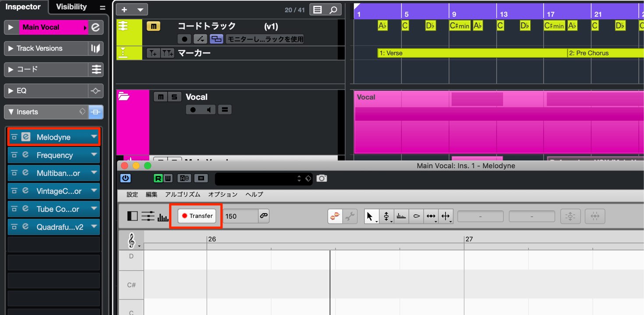Open the ヘルプ menu in Melodyne
This screenshot has width=644, height=315.
click(254, 194)
